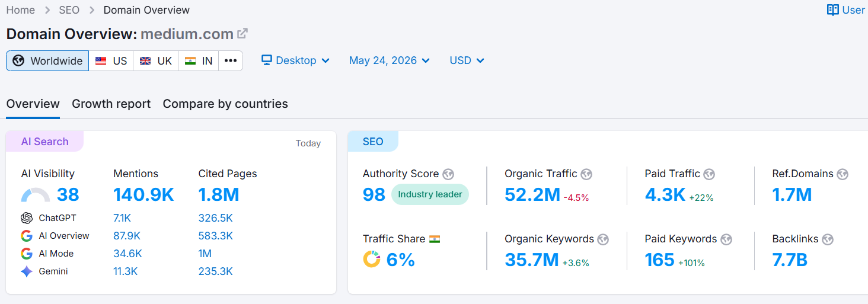Open Authority Score value 98

[x=374, y=194]
